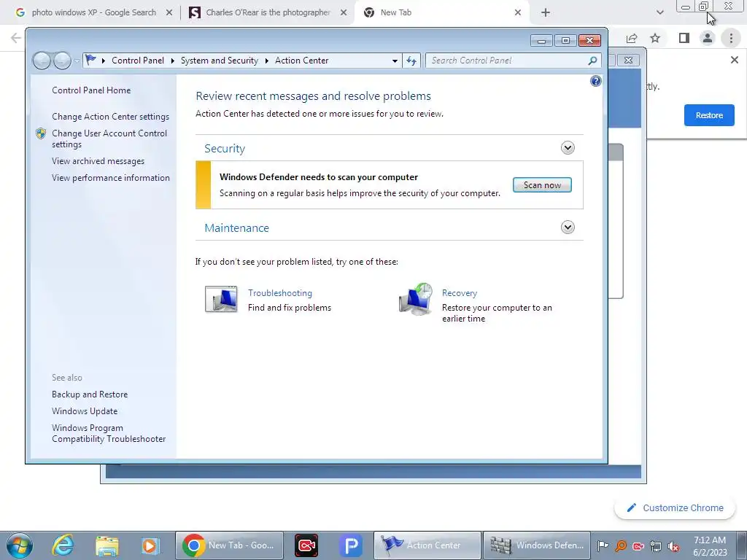Screen dimensions: 747x560
Task: Click the muted volume icon in system tray
Action: coord(673,546)
